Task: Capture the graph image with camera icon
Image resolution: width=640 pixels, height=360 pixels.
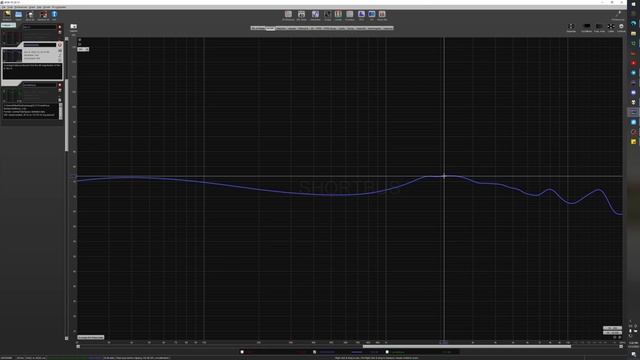Action: pos(73,27)
